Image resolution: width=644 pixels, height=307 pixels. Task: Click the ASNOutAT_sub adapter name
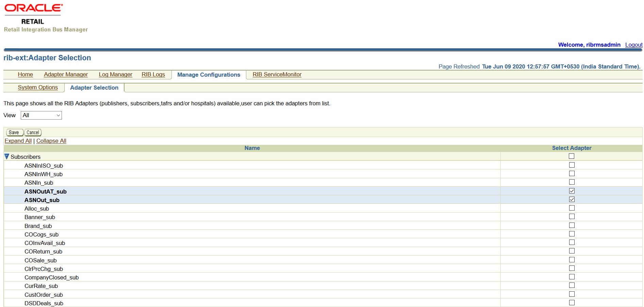coord(46,191)
